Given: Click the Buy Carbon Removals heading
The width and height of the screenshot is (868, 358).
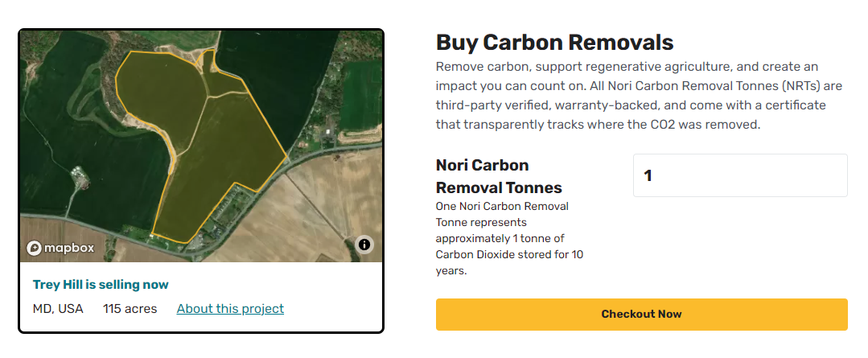Looking at the screenshot, I should [x=555, y=43].
